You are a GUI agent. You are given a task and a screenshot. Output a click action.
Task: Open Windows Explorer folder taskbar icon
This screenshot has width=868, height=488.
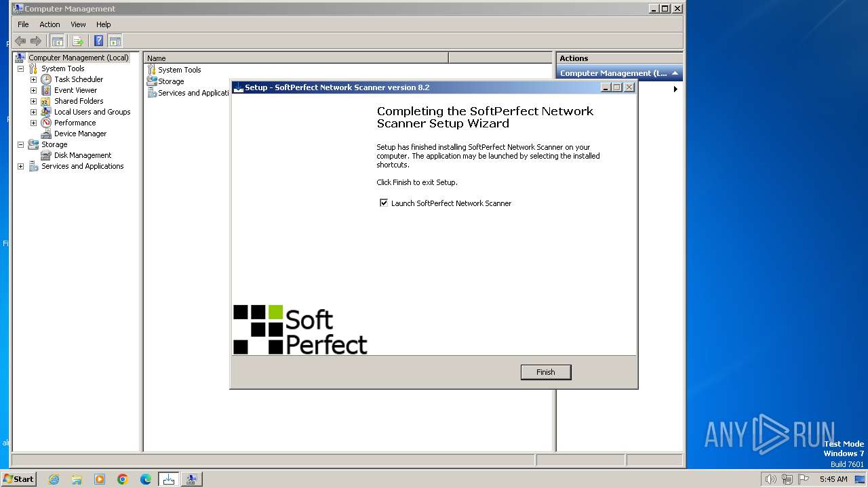77,479
